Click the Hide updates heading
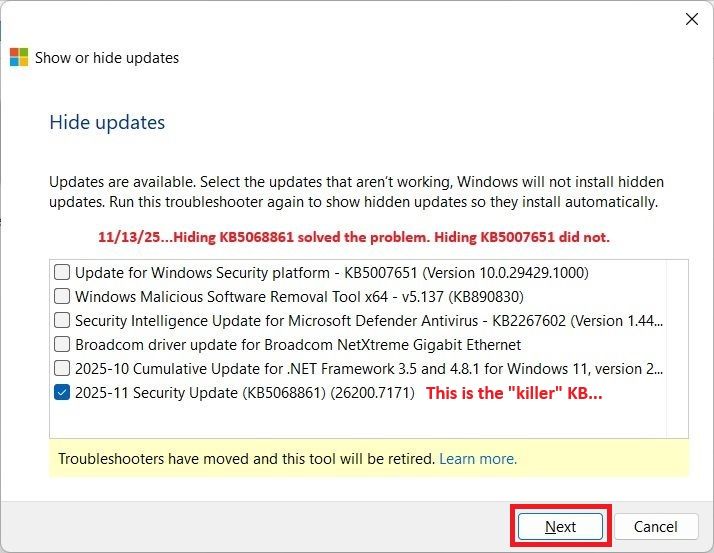 point(107,123)
